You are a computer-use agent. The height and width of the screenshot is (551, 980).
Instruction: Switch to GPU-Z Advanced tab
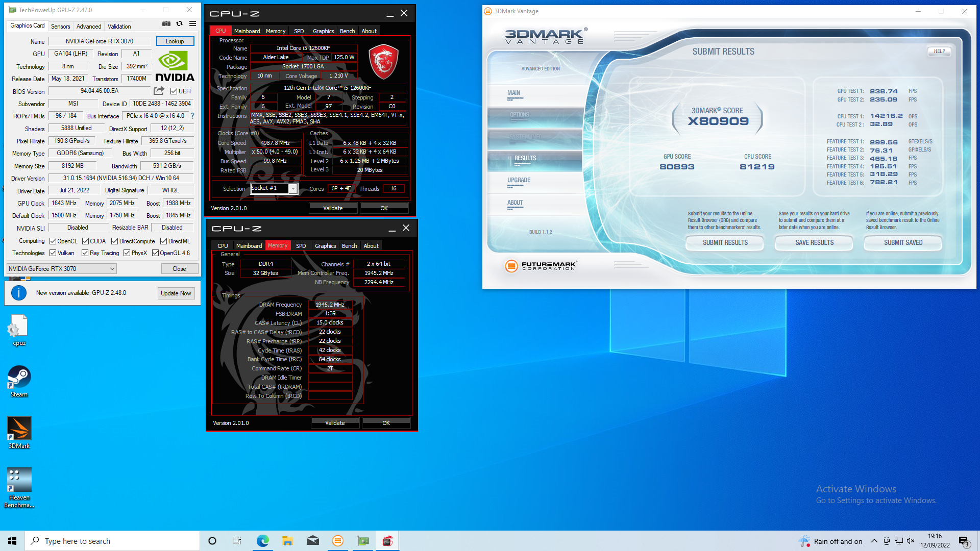[x=89, y=26]
